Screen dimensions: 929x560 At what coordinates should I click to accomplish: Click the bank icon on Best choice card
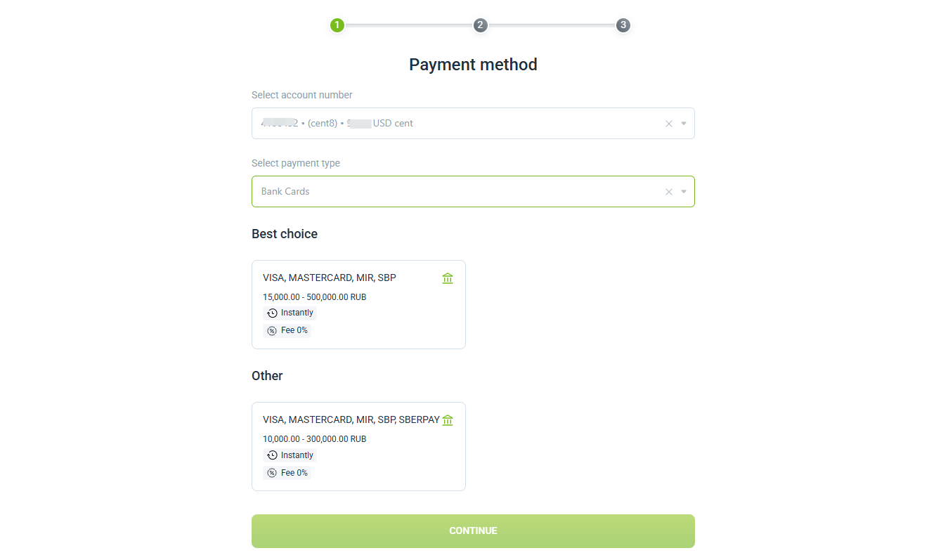[x=448, y=278]
